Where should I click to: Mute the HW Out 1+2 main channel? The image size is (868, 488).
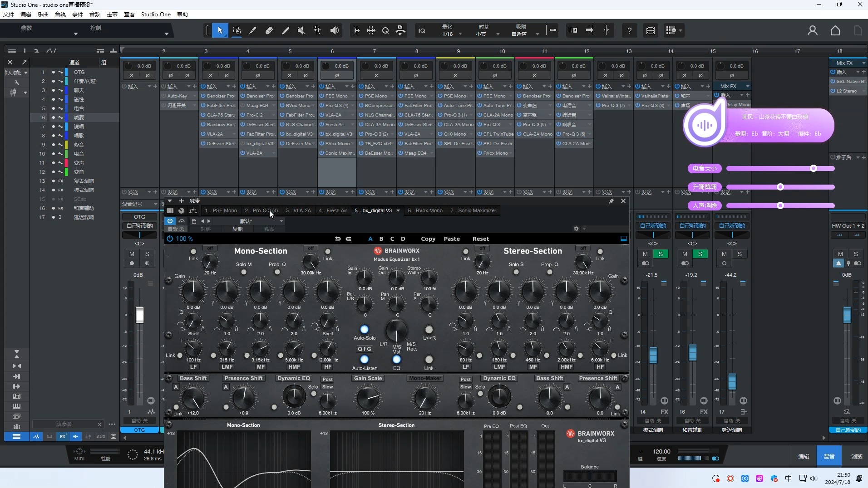pyautogui.click(x=840, y=254)
